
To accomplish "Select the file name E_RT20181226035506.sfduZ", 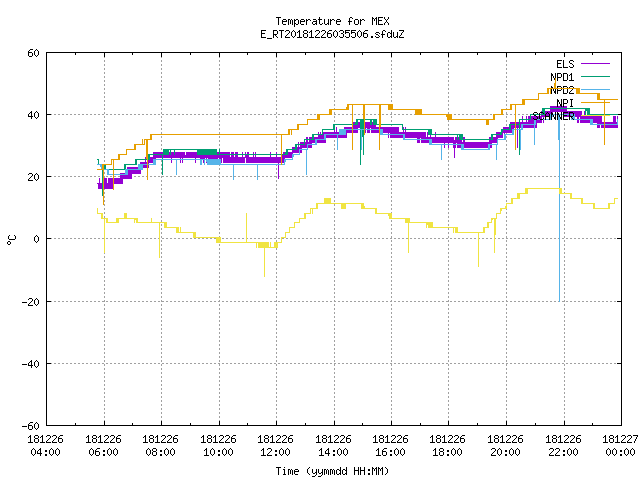I will pyautogui.click(x=332, y=34).
